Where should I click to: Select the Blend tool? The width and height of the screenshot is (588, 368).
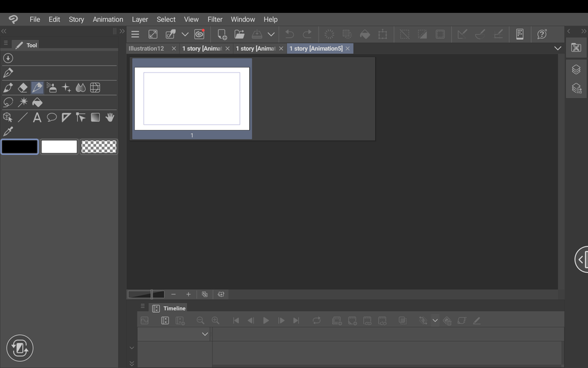(80, 87)
